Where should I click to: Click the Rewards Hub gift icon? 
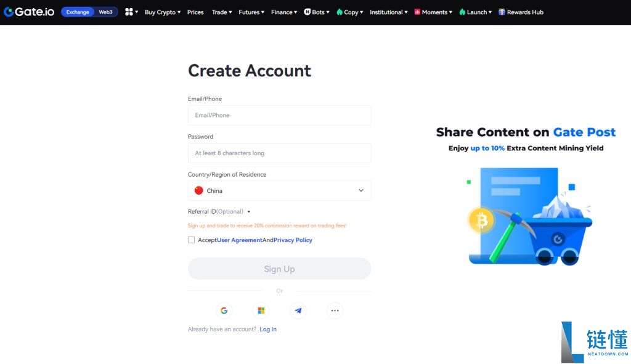pos(502,12)
